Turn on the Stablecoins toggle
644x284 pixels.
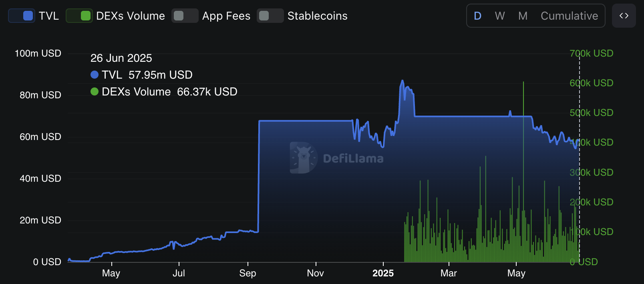coord(270,16)
